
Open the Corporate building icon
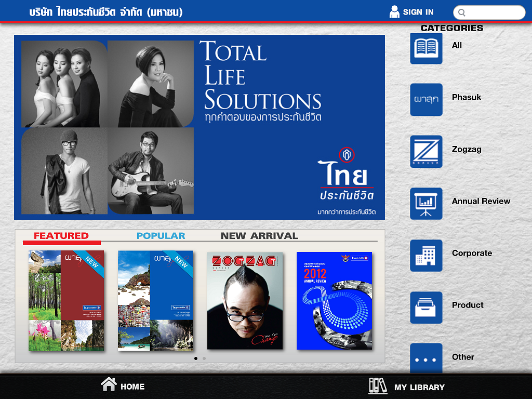point(426,256)
